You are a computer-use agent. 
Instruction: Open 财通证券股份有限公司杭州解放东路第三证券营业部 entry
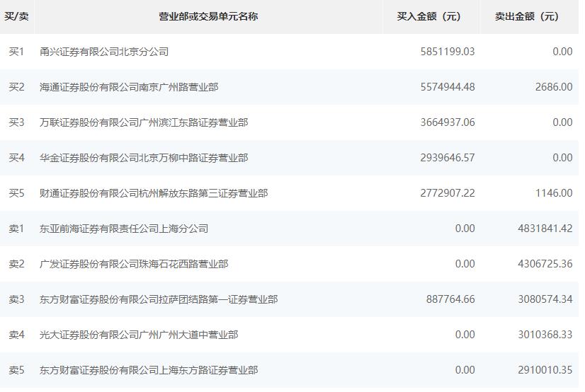[154, 193]
